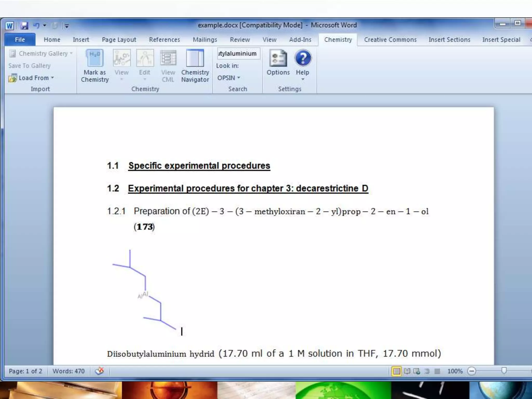The height and width of the screenshot is (399, 532).
Task: Click the Words: 470 count
Action: (69, 371)
